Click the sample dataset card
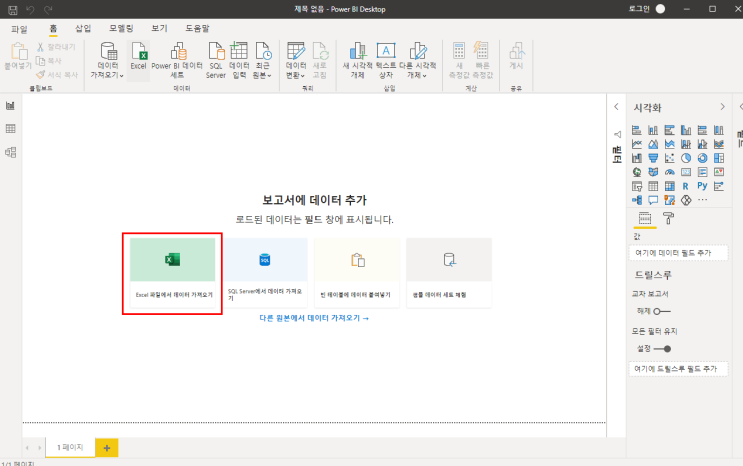 click(449, 273)
